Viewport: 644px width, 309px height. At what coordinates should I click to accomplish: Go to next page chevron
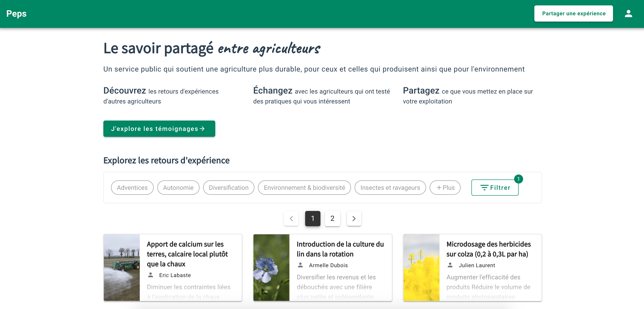354,218
